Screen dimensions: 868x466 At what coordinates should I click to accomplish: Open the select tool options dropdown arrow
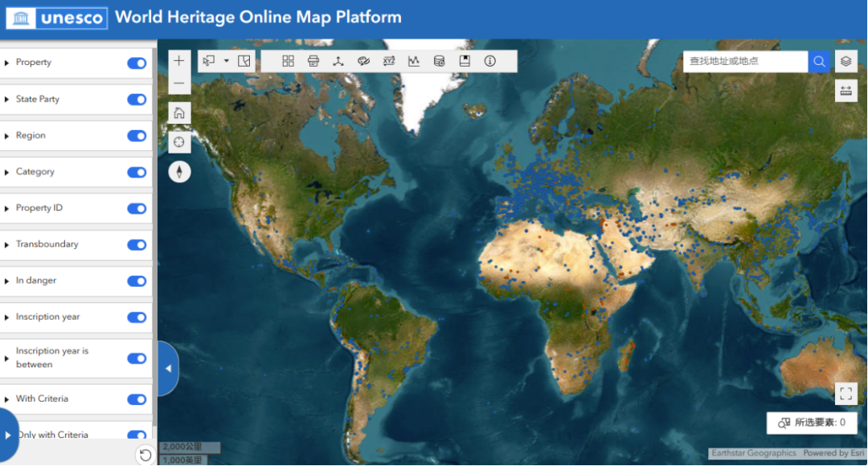click(227, 61)
